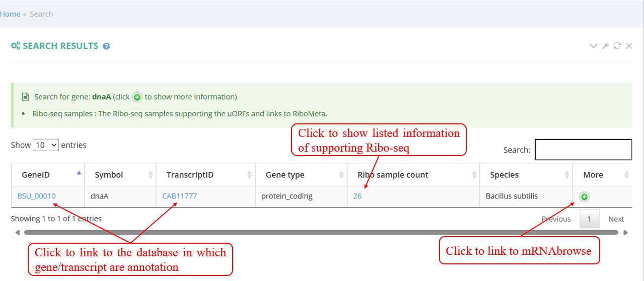Go to Home in breadcrumb
644x281 pixels.
point(10,14)
